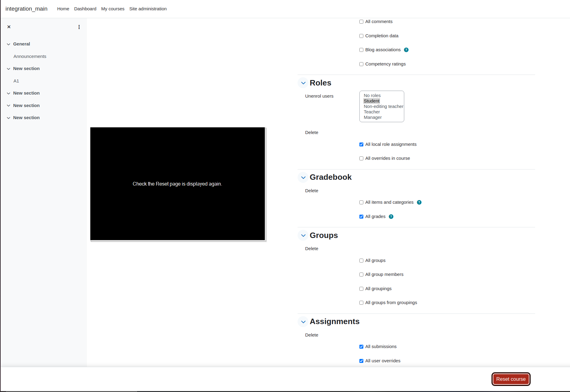Check All groups from groupings
Viewport: 570px width, 392px height.
coord(361,303)
